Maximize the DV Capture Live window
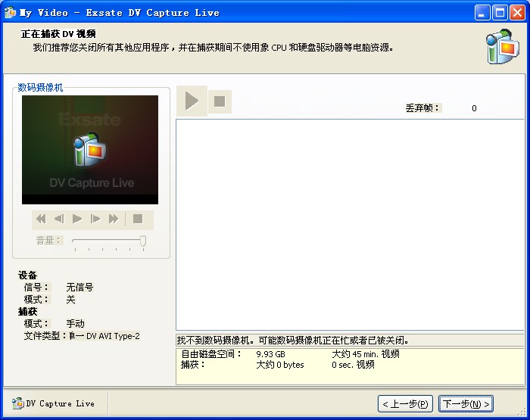 pos(500,13)
